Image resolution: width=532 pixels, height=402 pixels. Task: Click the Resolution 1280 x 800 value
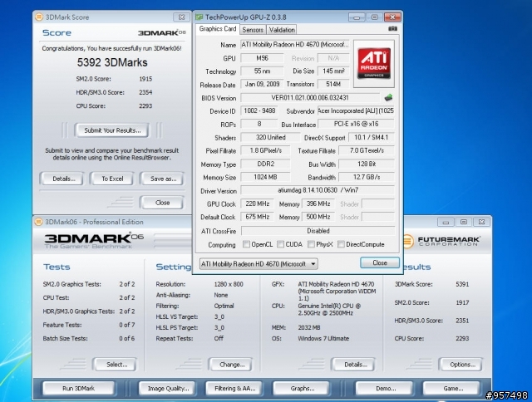point(229,284)
